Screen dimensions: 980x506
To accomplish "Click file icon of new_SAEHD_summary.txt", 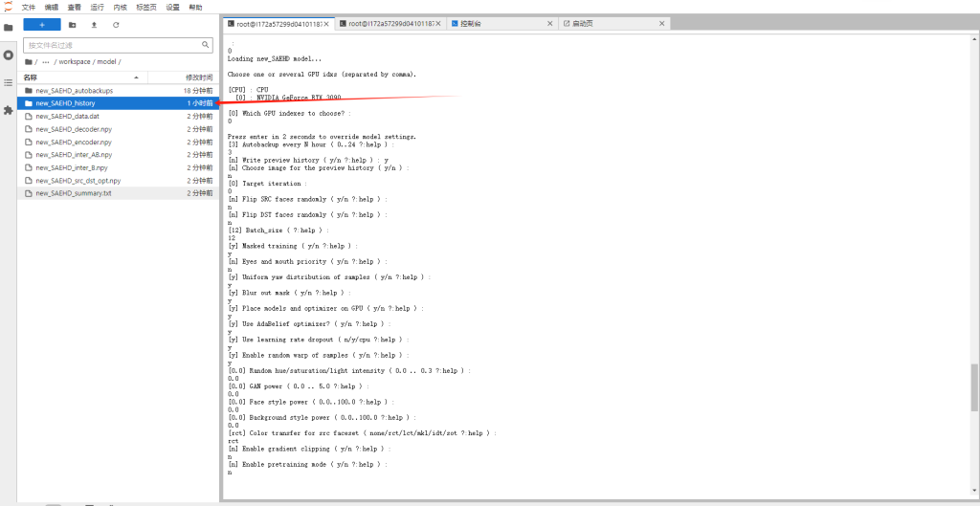I will click(28, 193).
